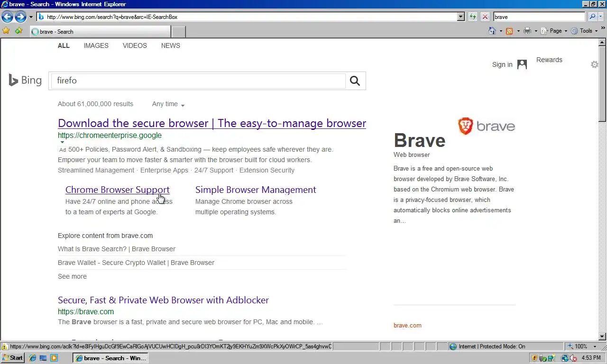Click the security shield tray icon
607x364 pixels.
pos(534,358)
